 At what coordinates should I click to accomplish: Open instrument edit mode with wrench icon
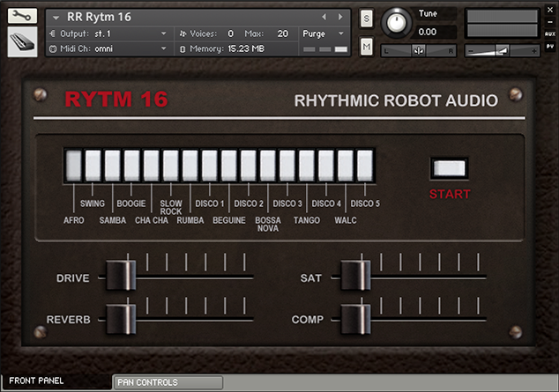click(x=22, y=16)
